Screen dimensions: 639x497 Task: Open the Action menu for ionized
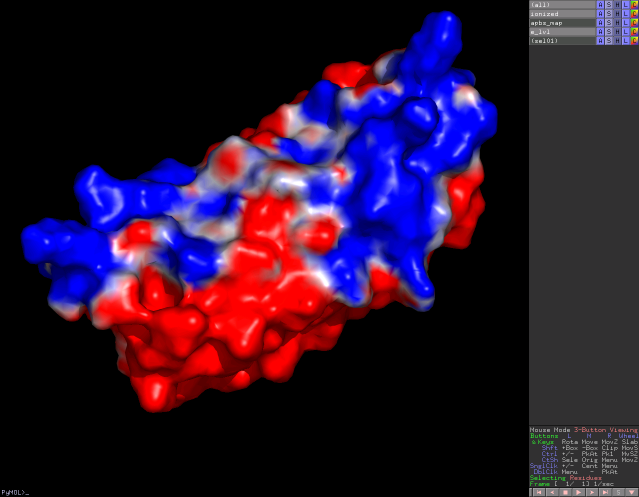[600, 13]
